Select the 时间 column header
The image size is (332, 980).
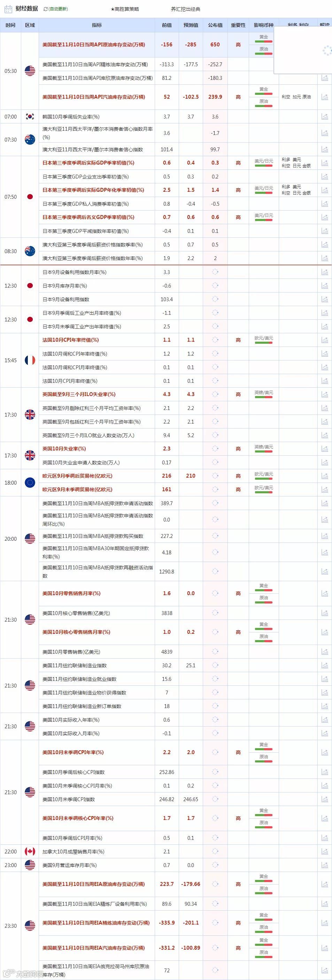pyautogui.click(x=11, y=25)
